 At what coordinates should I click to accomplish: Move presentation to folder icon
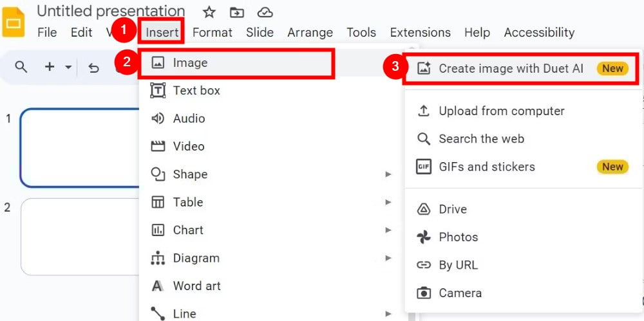236,13
